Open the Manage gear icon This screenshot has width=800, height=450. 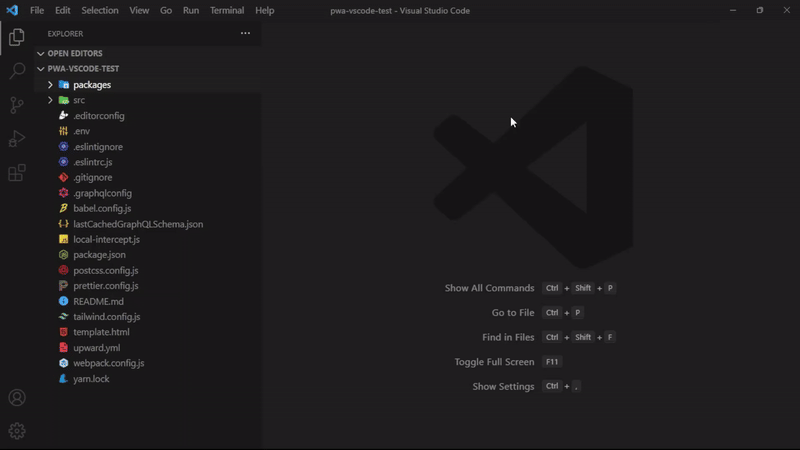click(17, 431)
